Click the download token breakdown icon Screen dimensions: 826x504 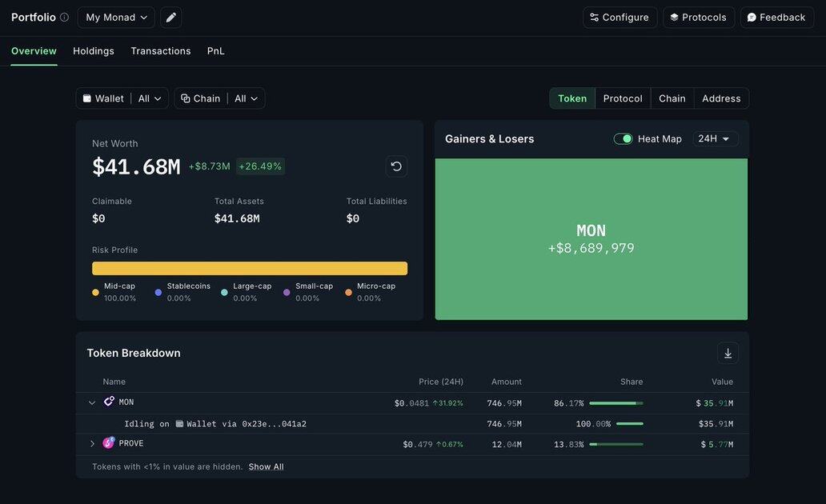pos(728,353)
